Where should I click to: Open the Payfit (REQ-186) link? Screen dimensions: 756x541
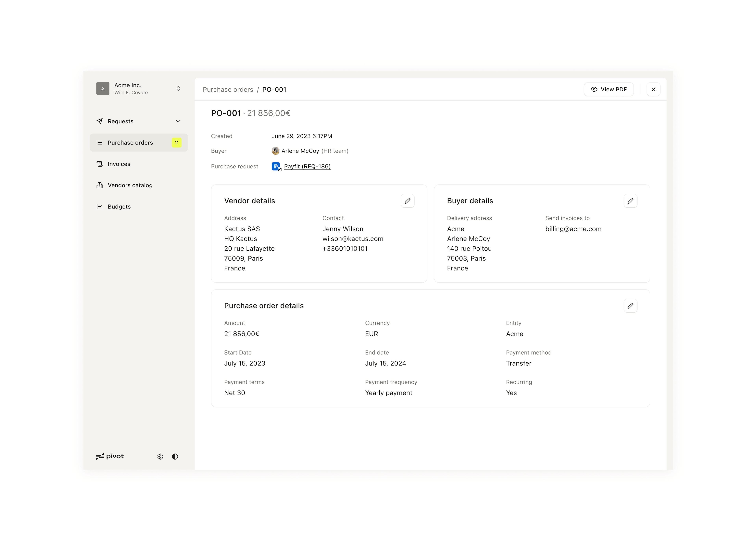pos(307,167)
